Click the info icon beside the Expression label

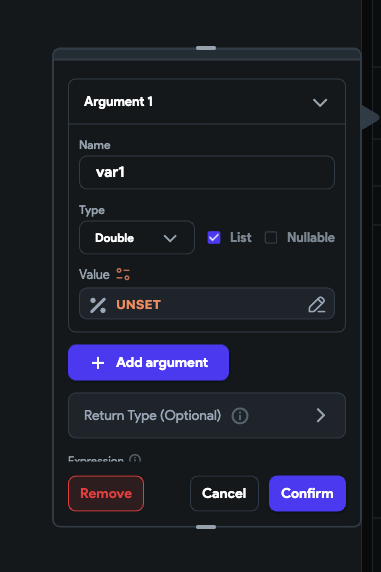135,459
